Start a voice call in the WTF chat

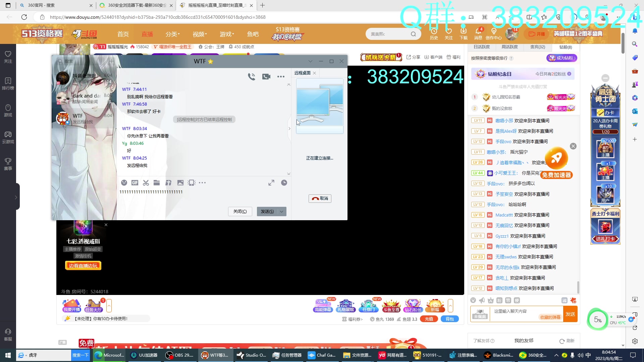251,77
